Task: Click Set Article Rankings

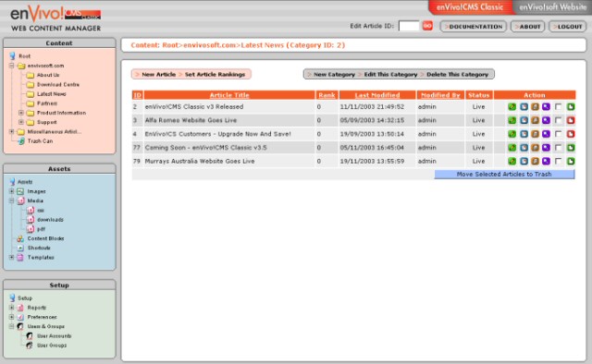Action: point(215,74)
